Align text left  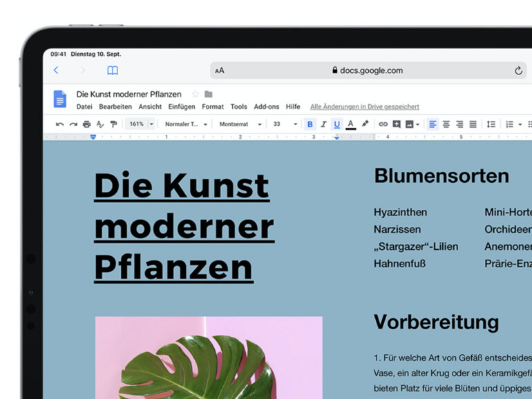[433, 124]
